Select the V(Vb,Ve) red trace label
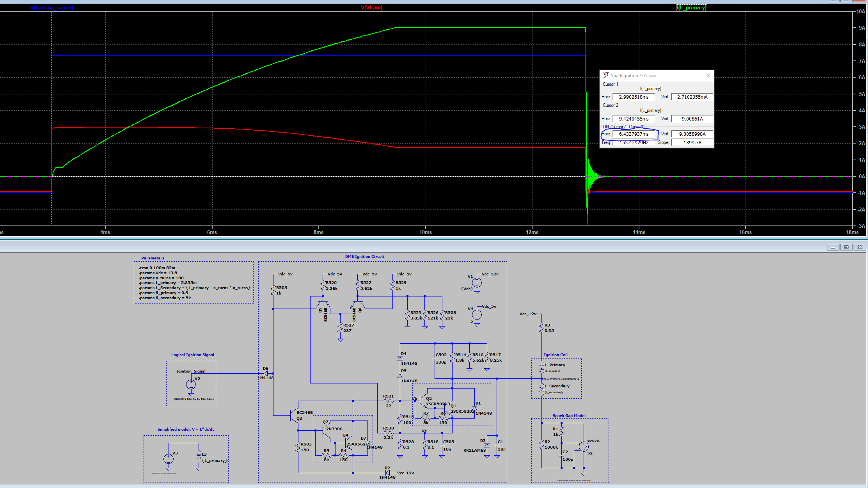 coord(371,7)
